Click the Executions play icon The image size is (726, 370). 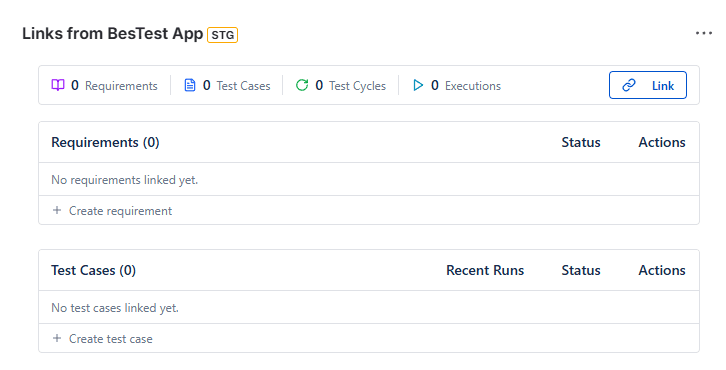(x=418, y=85)
